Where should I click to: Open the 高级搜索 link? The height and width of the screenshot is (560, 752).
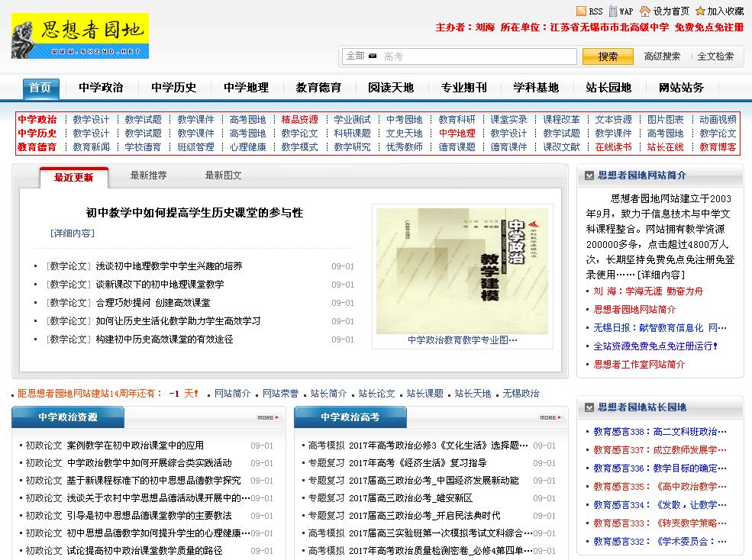click(662, 56)
